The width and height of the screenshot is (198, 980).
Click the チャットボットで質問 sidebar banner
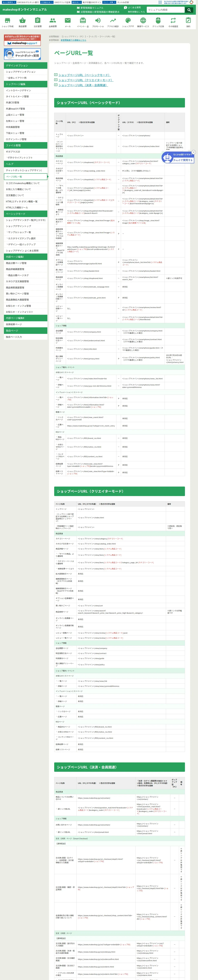pos(22,54)
